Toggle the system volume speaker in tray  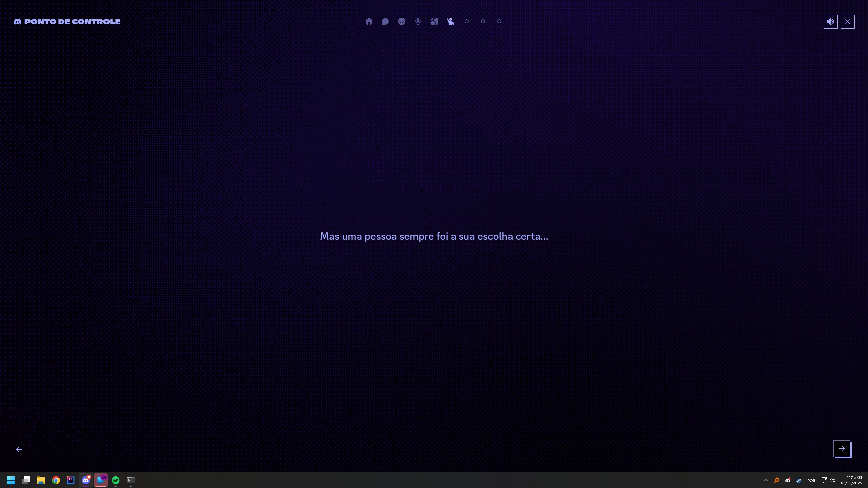point(832,480)
